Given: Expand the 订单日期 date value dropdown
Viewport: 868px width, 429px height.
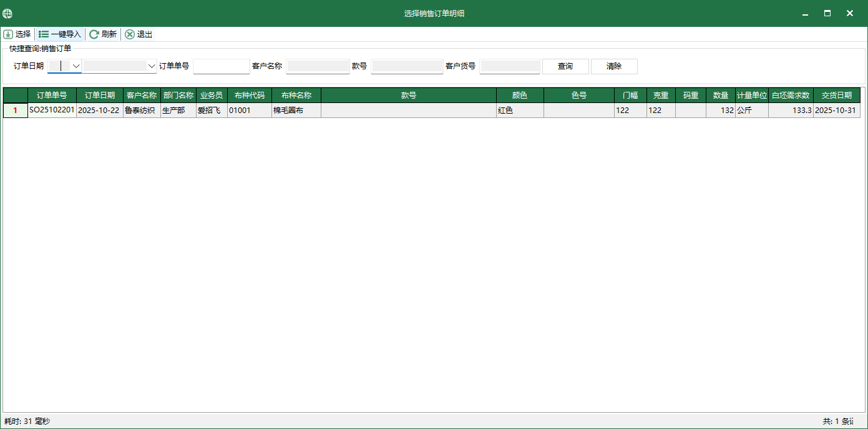Looking at the screenshot, I should coord(151,66).
